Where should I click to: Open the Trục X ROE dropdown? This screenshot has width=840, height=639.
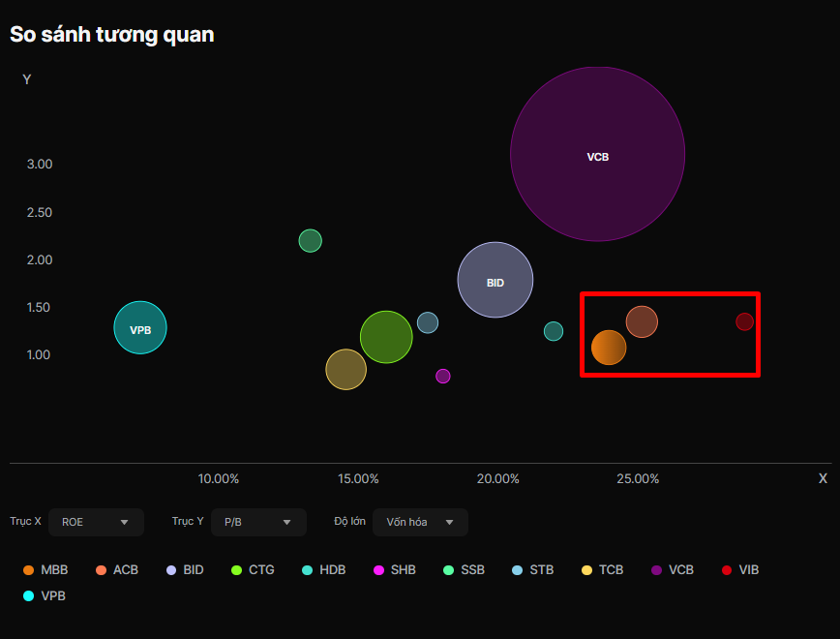[96, 522]
